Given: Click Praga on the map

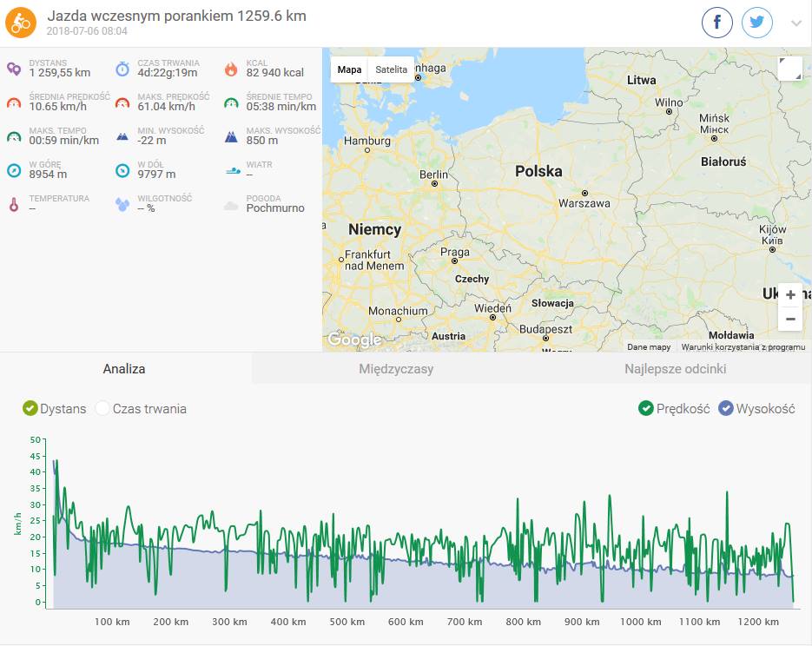Looking at the screenshot, I should coord(455,252).
